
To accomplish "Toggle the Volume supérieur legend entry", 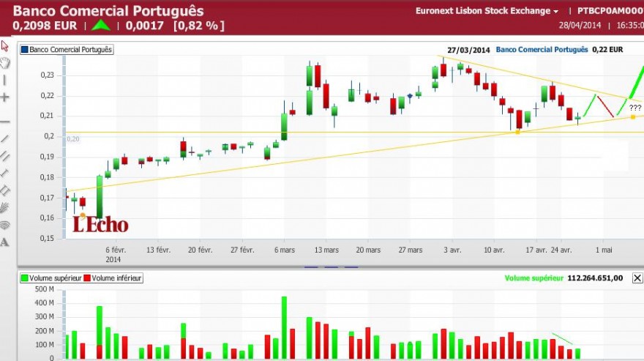I will point(51,278).
